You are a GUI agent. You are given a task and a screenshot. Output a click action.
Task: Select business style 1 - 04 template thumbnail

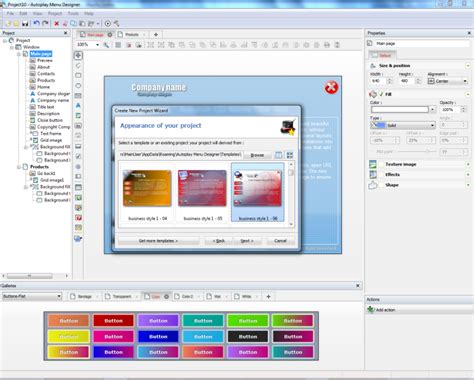pos(147,188)
